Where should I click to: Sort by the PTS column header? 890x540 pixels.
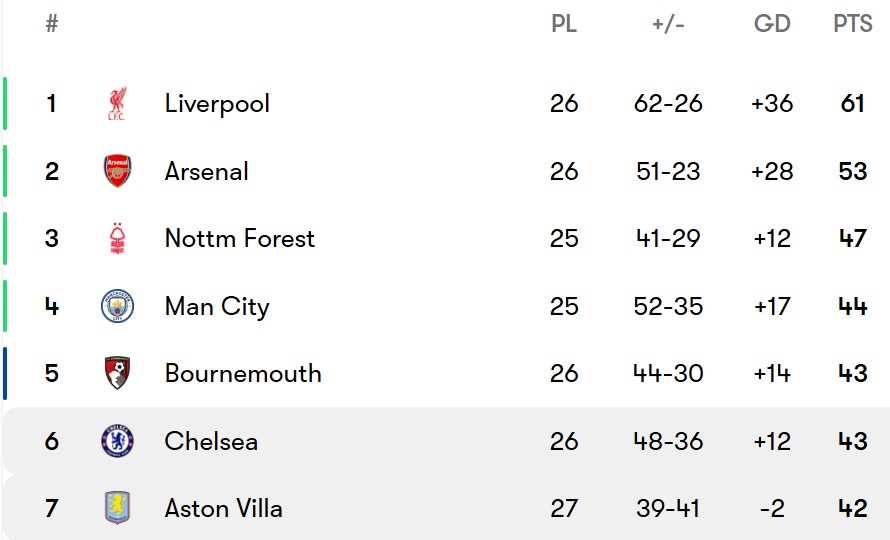[853, 24]
